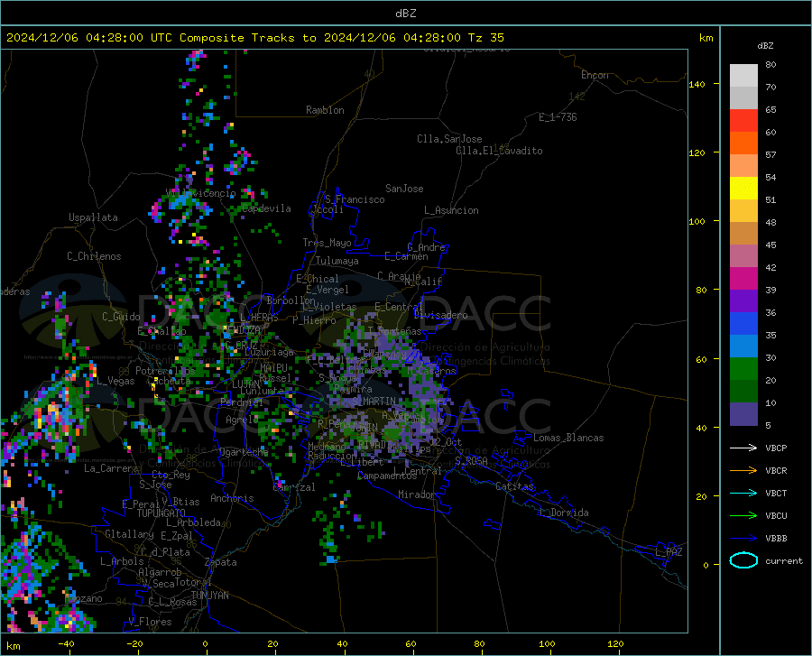Select the red 60-65 dBZ color band
Screen dimensions: 812x656
[743, 121]
